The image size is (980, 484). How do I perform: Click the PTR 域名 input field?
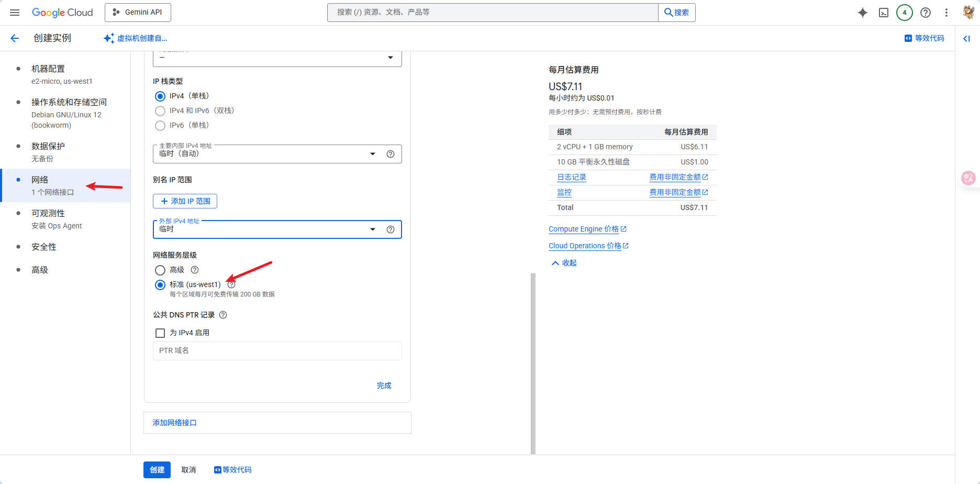coord(277,351)
